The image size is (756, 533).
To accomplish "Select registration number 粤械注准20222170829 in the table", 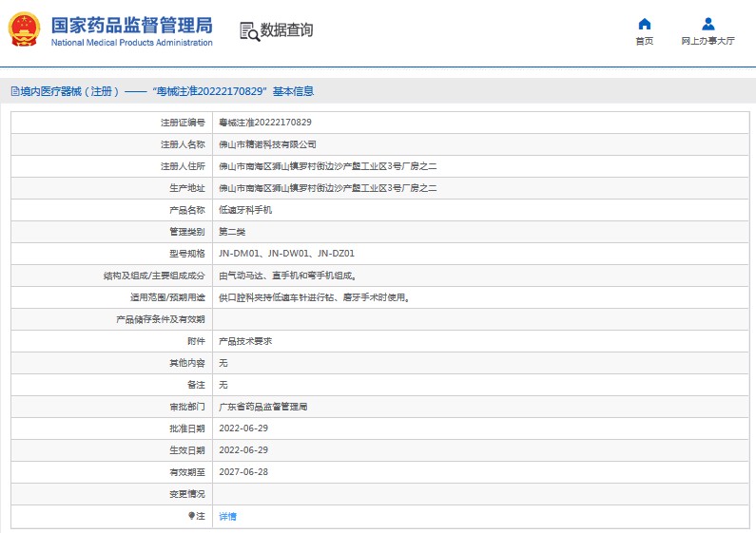I will [x=265, y=123].
